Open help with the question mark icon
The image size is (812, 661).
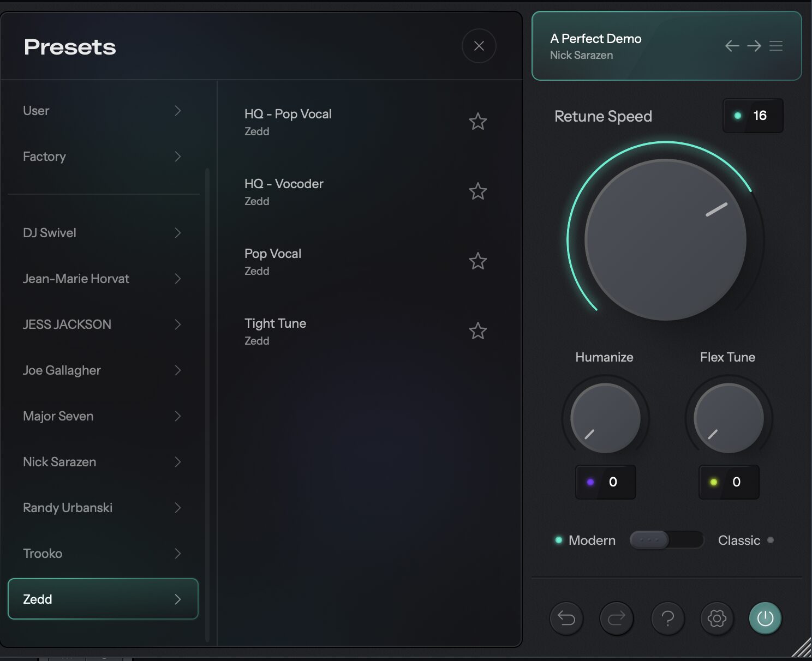(667, 618)
